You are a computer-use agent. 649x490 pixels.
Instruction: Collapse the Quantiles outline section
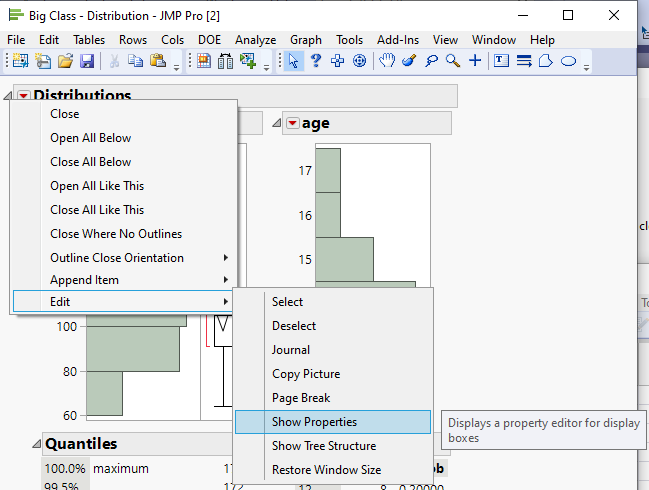coord(33,444)
